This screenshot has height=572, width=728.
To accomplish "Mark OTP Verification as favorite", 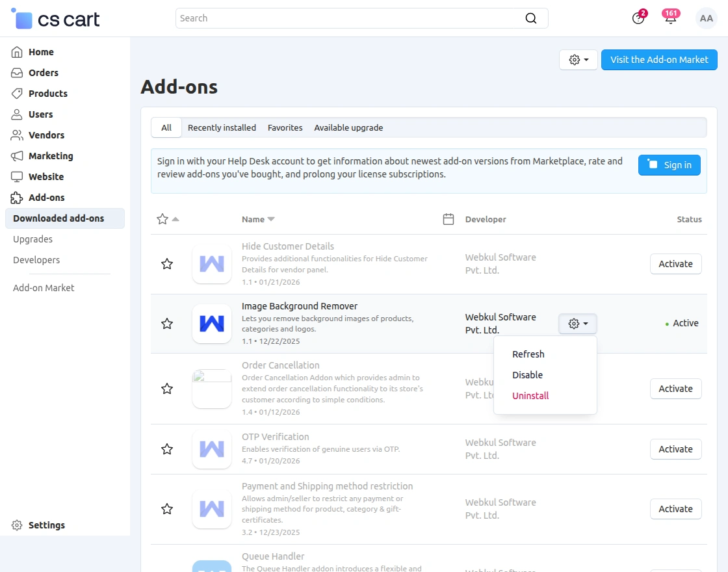I will (166, 449).
